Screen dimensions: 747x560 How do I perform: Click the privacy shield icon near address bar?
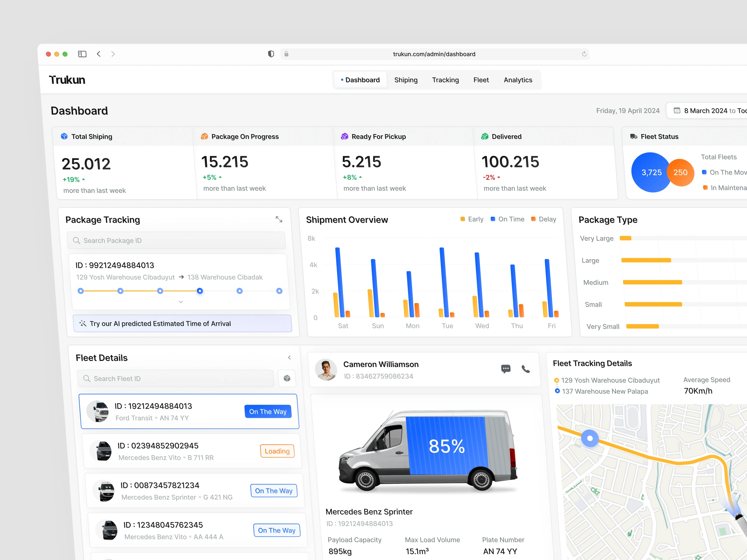(271, 54)
